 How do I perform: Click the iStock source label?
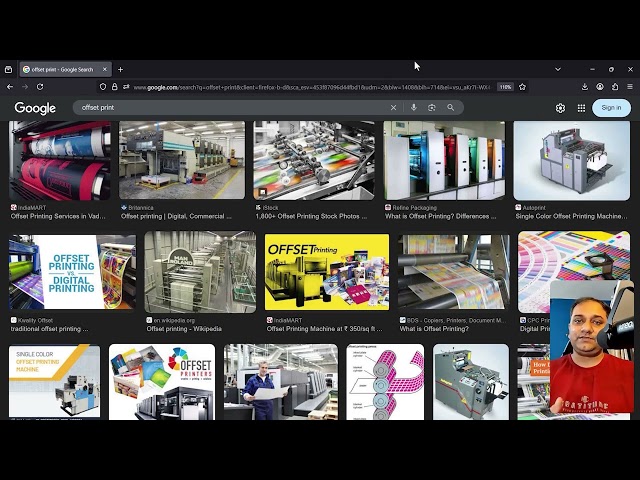pos(267,208)
